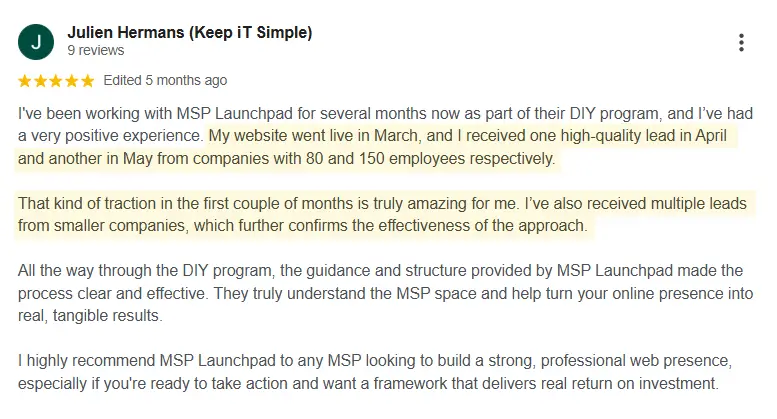Click the green J reviewer avatar
This screenshot has height=419, width=777.
click(x=36, y=41)
